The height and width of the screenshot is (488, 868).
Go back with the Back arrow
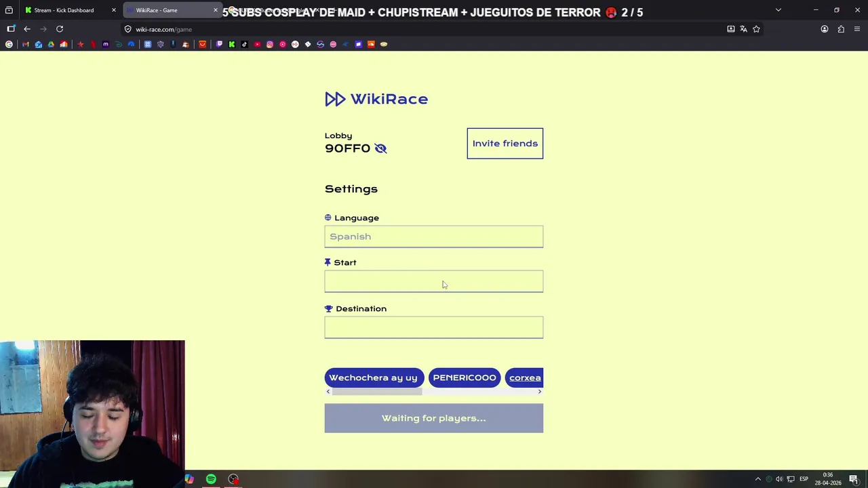coord(27,29)
